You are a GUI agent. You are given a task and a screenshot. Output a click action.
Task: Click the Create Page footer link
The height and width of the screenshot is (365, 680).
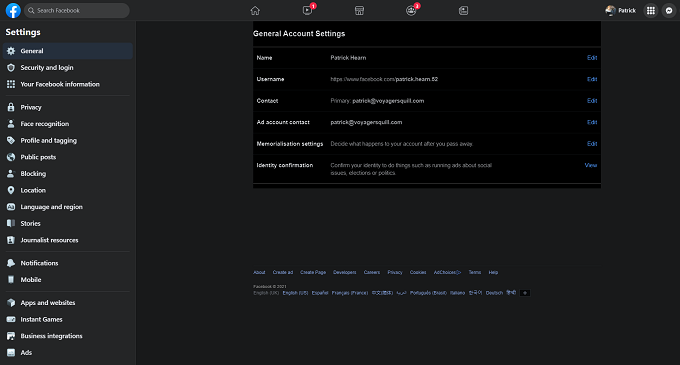coord(313,272)
